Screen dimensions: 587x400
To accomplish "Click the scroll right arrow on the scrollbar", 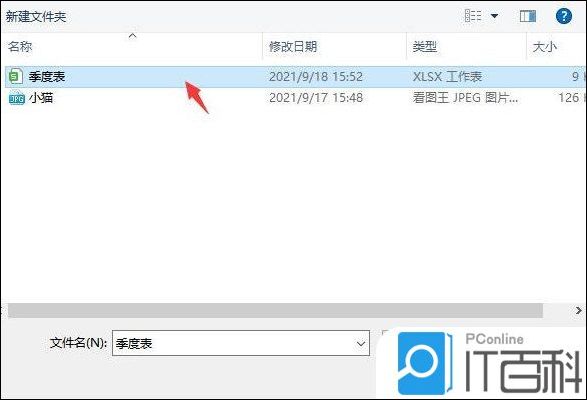I will 579,310.
